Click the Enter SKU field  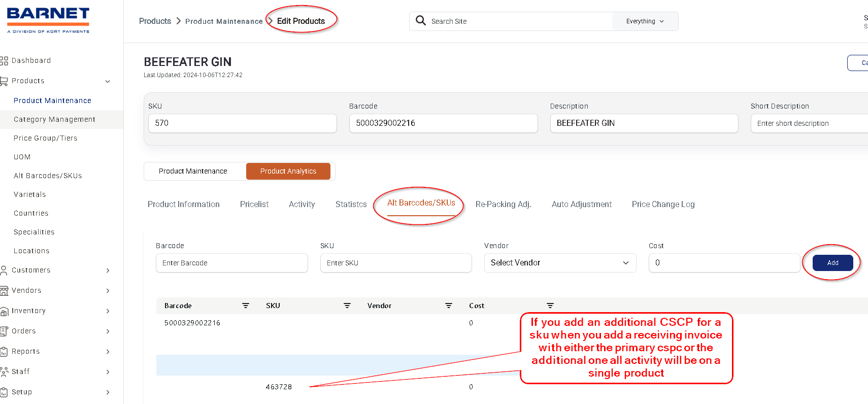click(396, 263)
